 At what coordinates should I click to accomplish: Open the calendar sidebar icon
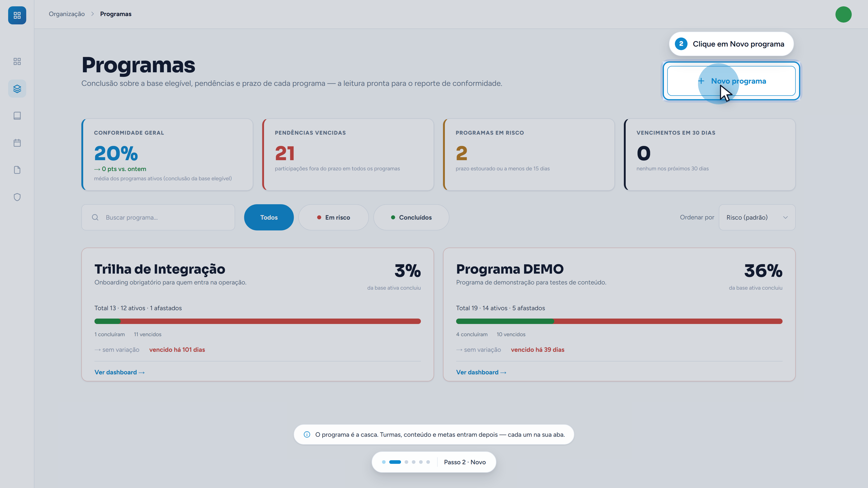coord(17,143)
